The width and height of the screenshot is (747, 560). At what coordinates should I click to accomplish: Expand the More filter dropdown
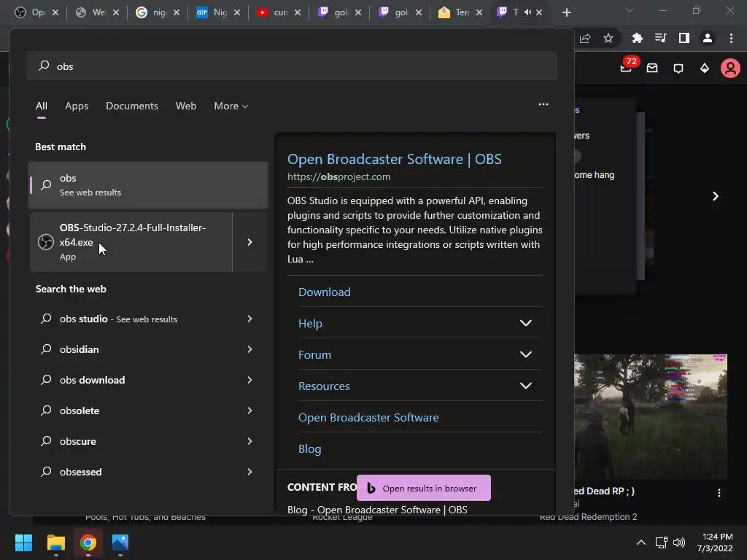pos(231,106)
